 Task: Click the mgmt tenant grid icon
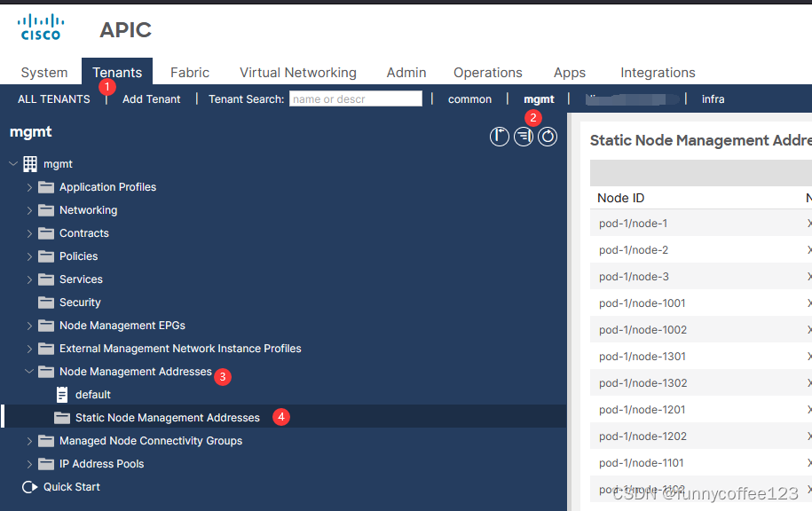[30, 164]
